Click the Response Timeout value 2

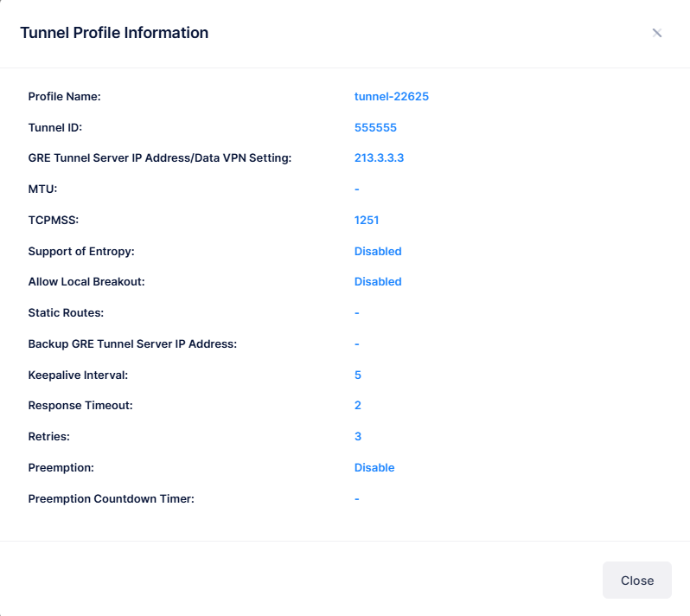358,406
